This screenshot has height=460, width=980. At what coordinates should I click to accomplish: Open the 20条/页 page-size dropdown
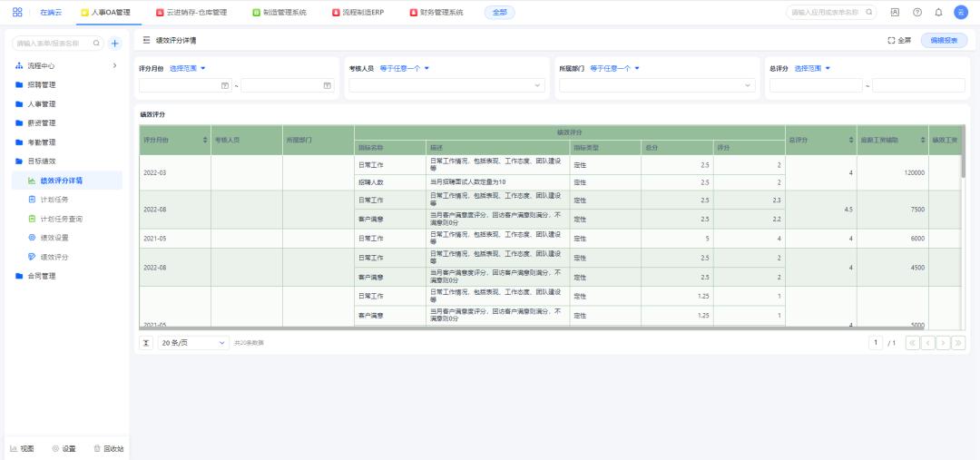pyautogui.click(x=193, y=342)
